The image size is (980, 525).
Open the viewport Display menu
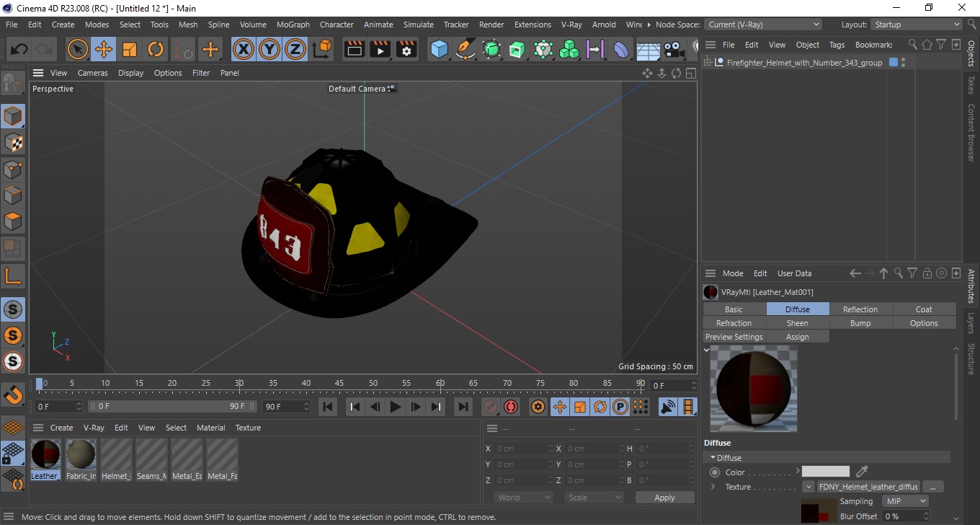coord(130,73)
